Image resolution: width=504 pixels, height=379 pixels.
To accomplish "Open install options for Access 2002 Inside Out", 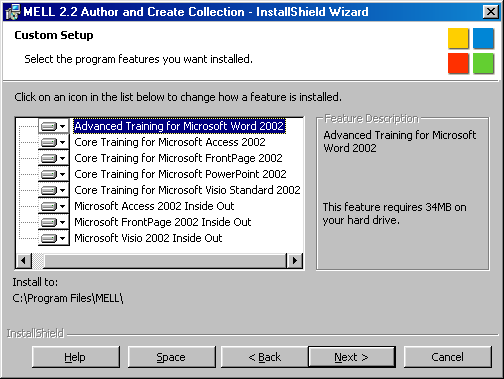I will pyautogui.click(x=54, y=206).
